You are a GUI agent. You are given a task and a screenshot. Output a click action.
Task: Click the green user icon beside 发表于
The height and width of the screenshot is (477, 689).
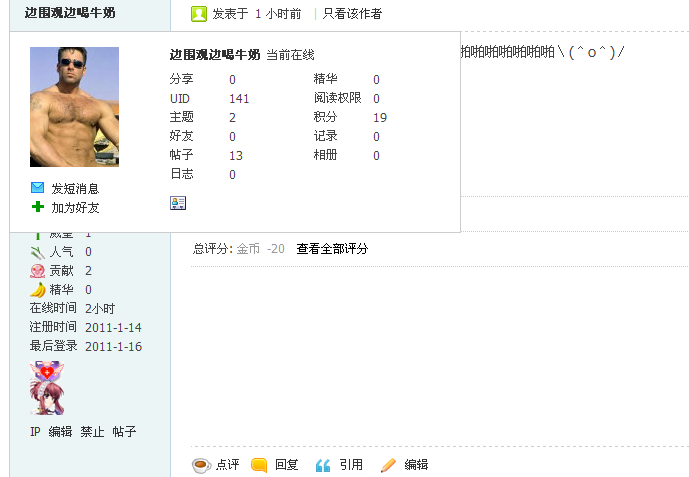pyautogui.click(x=199, y=14)
